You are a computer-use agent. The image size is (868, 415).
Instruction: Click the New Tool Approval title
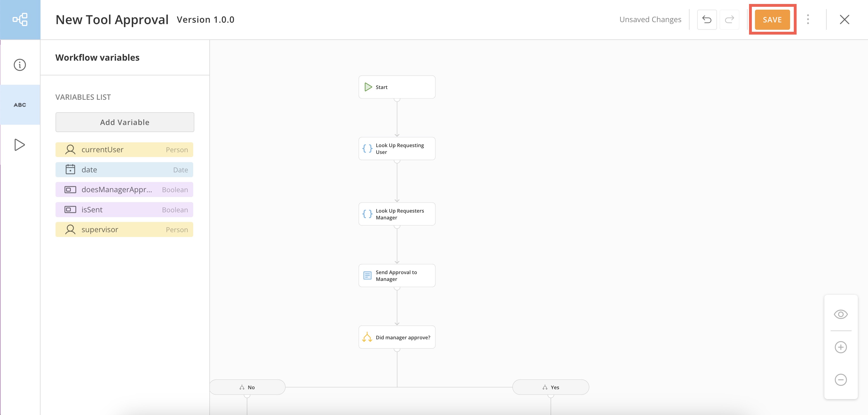tap(112, 20)
